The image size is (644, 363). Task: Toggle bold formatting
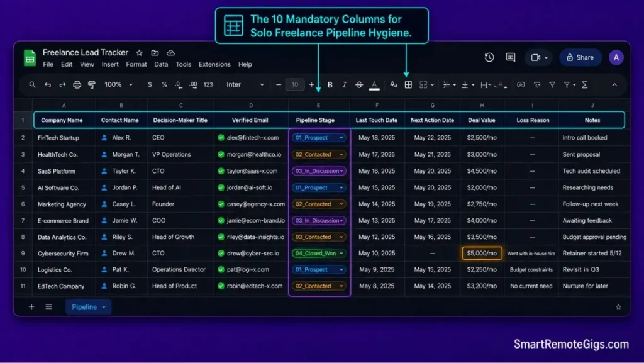click(x=330, y=84)
